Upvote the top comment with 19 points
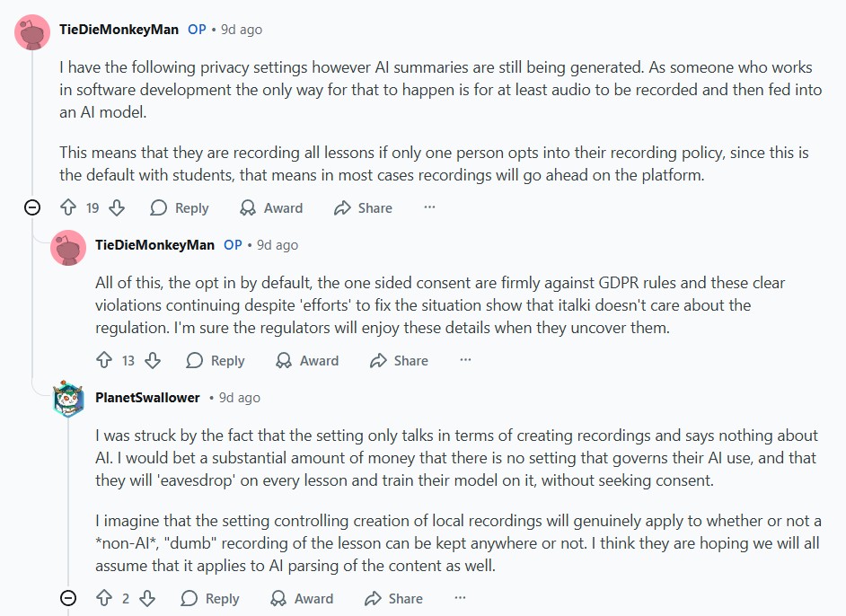 click(67, 207)
